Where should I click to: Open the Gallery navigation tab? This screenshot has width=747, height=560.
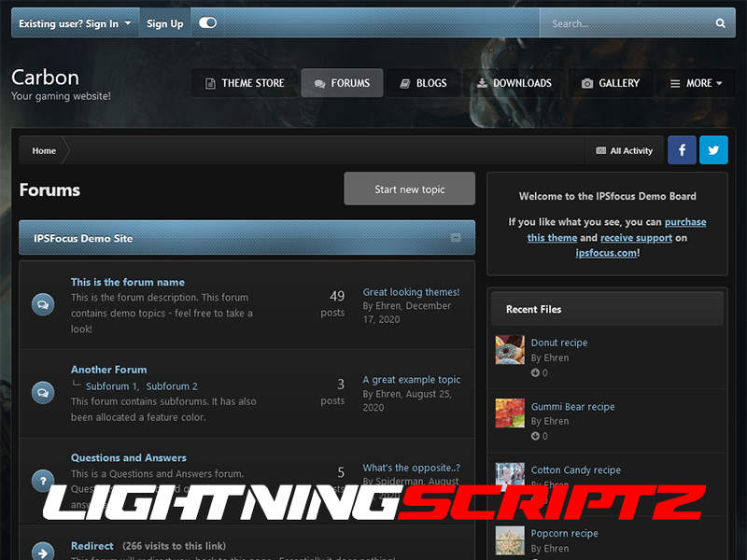click(x=611, y=83)
